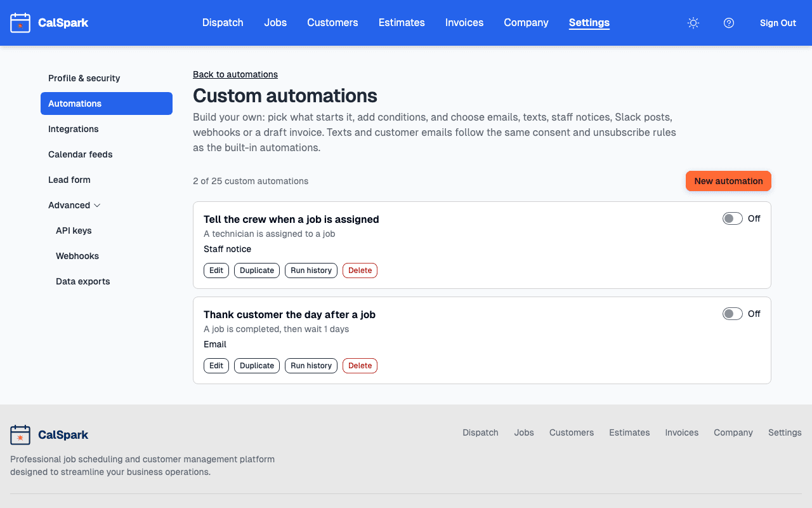Image resolution: width=812 pixels, height=508 pixels.
Task: Delete the 'Thank customer' automation
Action: [360, 366]
